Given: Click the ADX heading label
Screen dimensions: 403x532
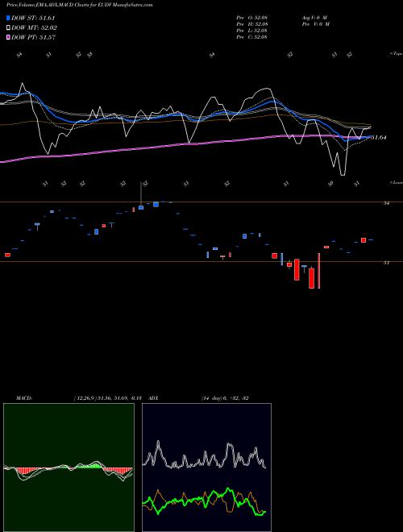Looking at the screenshot, I should 154,398.
